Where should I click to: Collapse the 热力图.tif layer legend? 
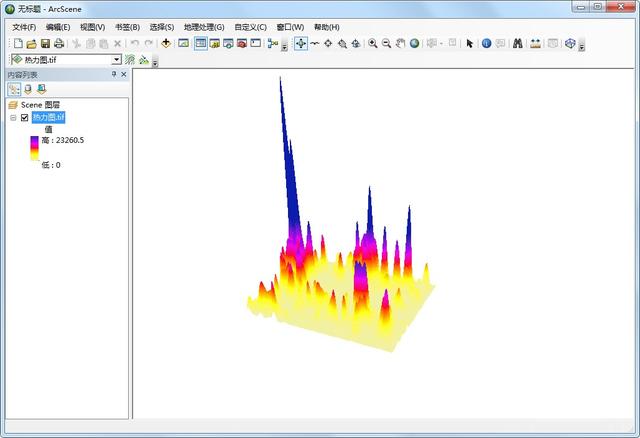[x=13, y=117]
